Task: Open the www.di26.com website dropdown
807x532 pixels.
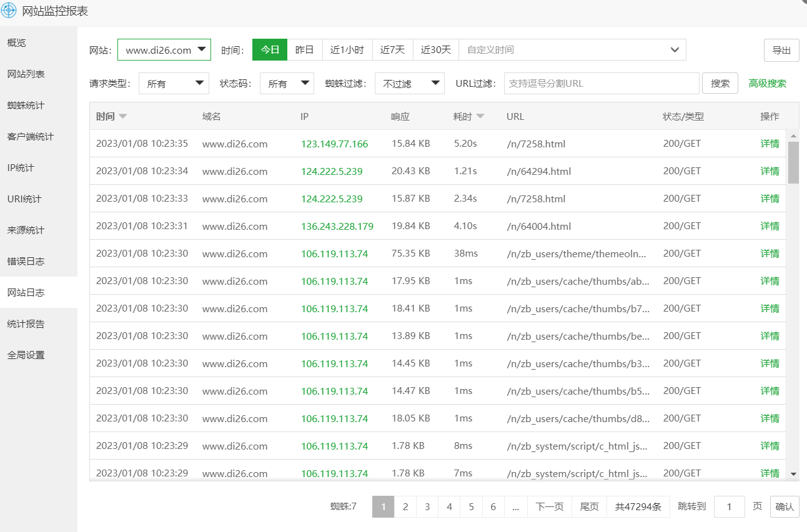Action: click(164, 50)
